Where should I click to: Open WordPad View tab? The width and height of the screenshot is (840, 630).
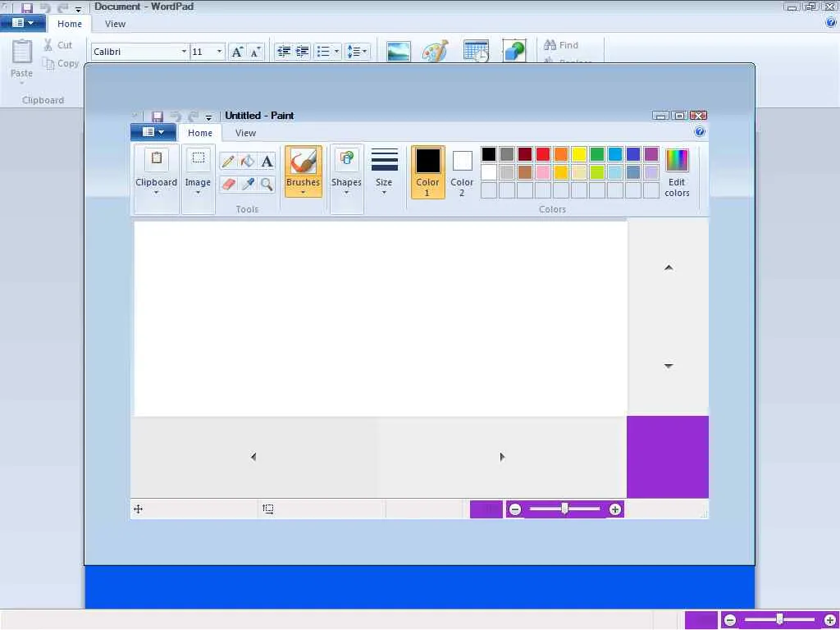pyautogui.click(x=115, y=24)
